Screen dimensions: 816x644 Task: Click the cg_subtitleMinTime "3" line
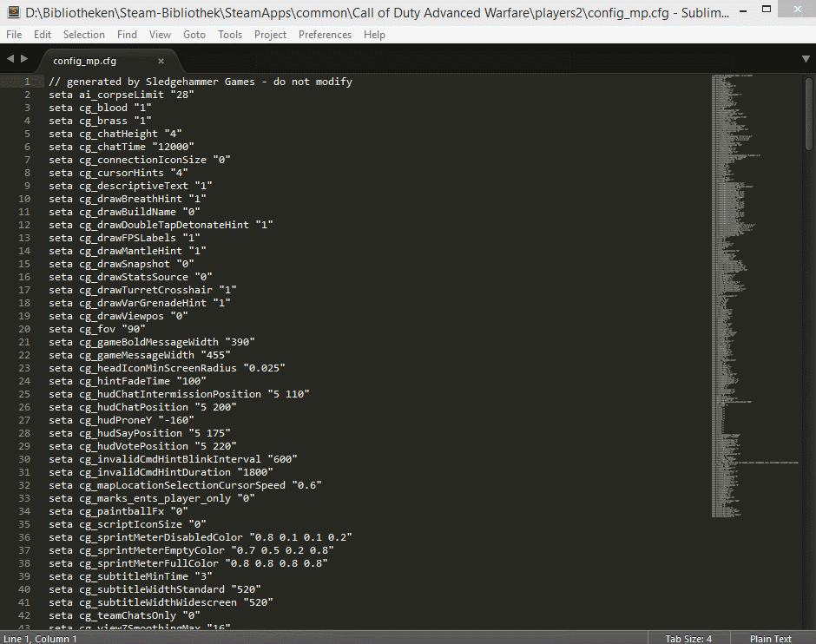(130, 575)
